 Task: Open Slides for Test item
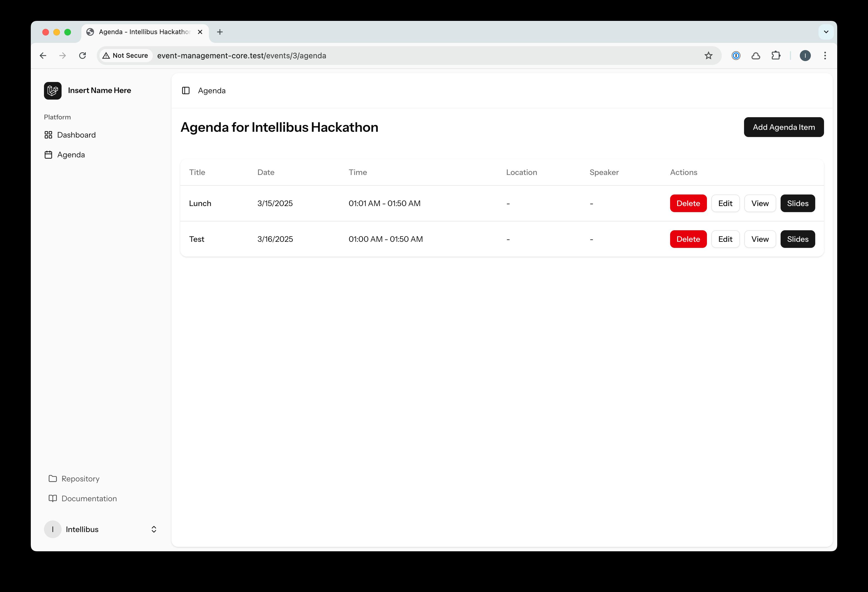click(x=797, y=239)
